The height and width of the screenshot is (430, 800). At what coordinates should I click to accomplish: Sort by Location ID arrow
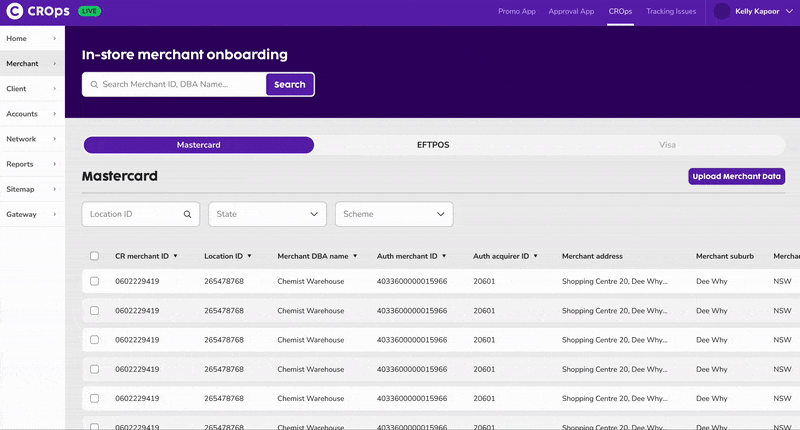click(x=249, y=256)
